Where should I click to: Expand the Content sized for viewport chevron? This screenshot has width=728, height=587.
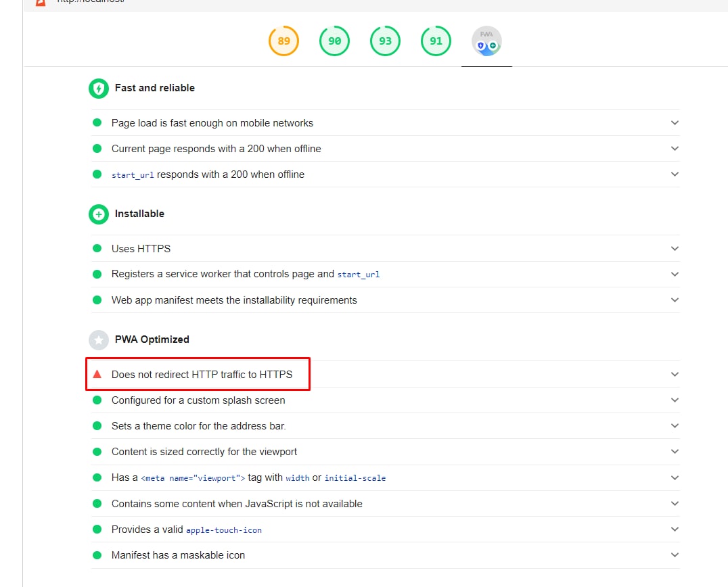(675, 452)
